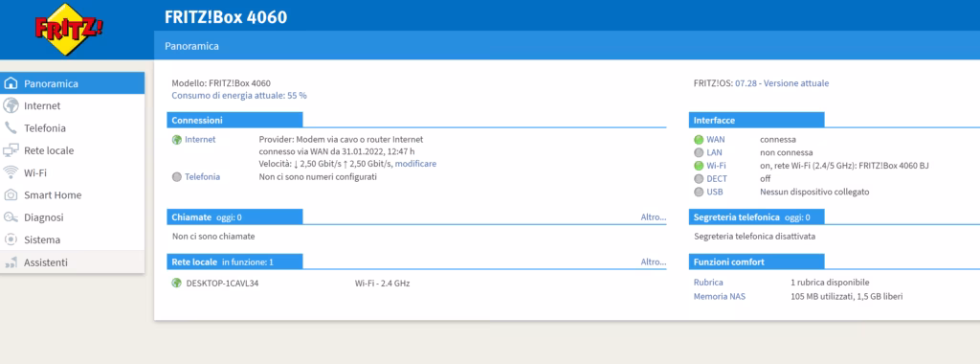This screenshot has height=364, width=980.
Task: Open the Panoramica menu item
Action: pos(73,83)
